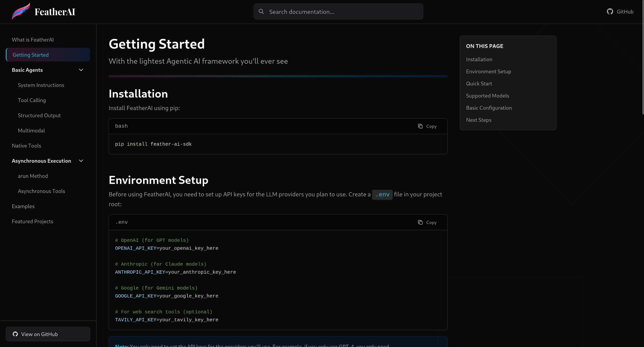Viewport: 644px width, 347px height.
Task: Go to Structured Output docs
Action: 39,115
